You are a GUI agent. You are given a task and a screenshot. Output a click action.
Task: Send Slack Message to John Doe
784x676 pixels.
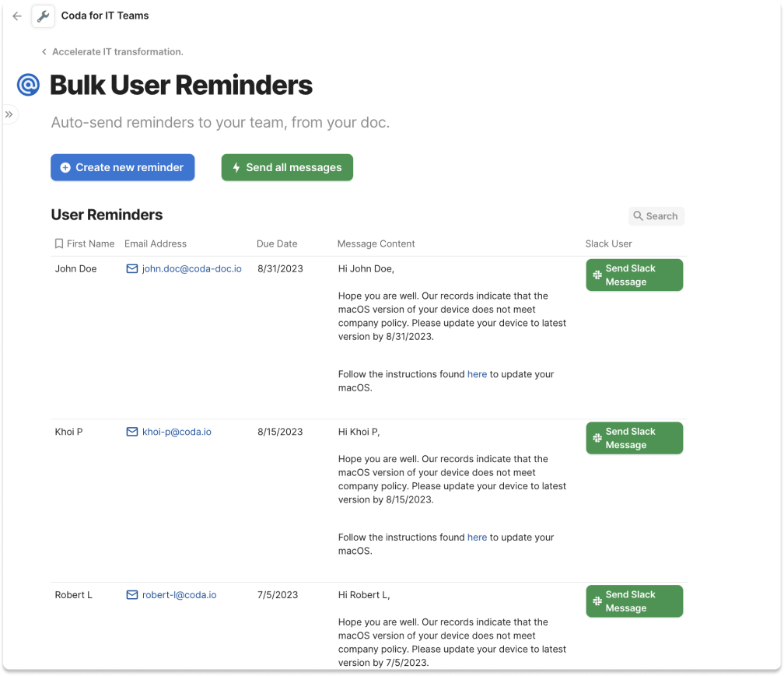(x=634, y=275)
